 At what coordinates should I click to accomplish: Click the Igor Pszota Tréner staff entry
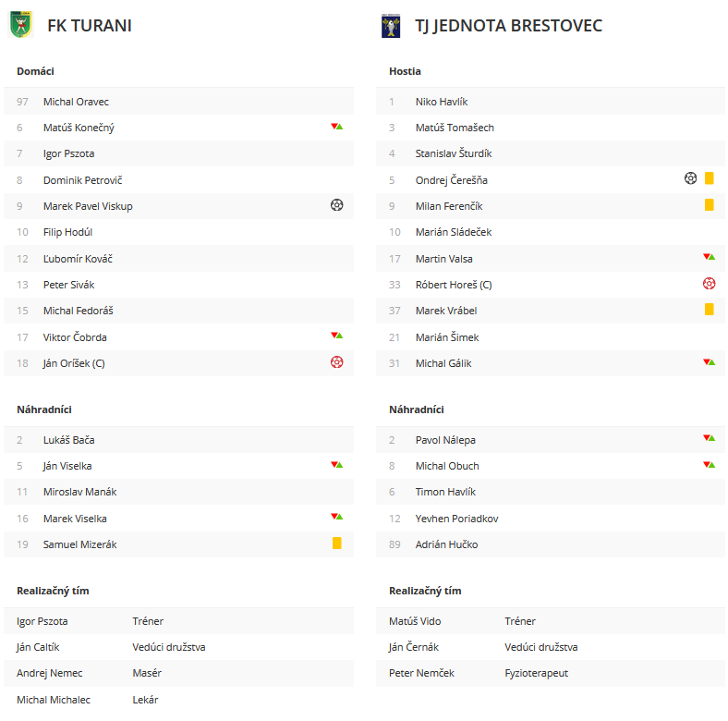(178, 621)
